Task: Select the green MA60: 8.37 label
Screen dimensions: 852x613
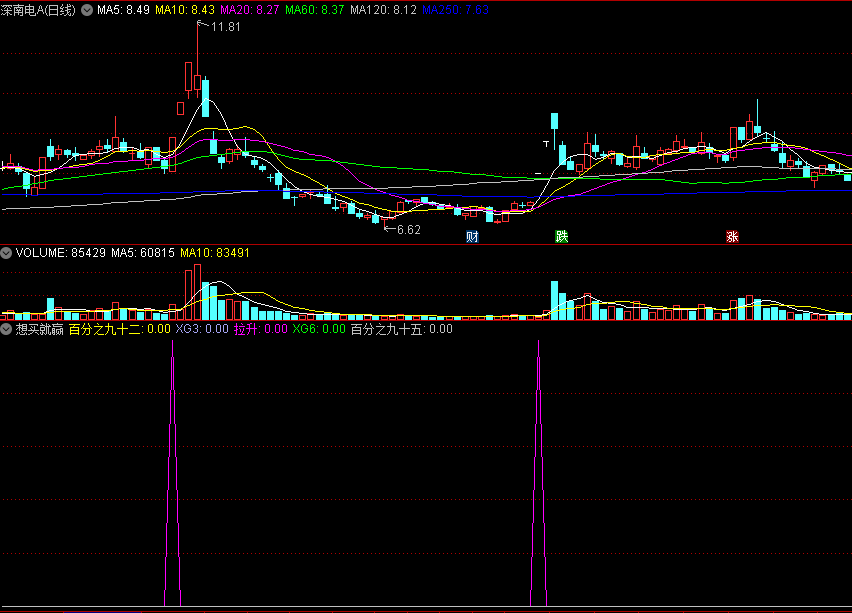Action: (315, 10)
